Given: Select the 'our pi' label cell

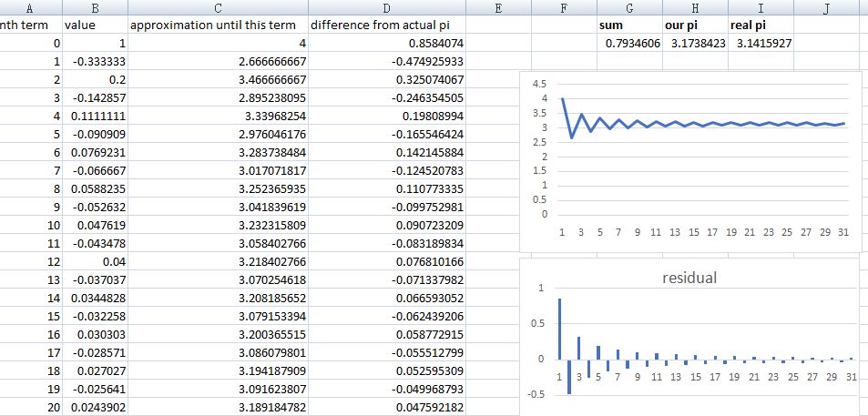Looking at the screenshot, I should [695, 25].
